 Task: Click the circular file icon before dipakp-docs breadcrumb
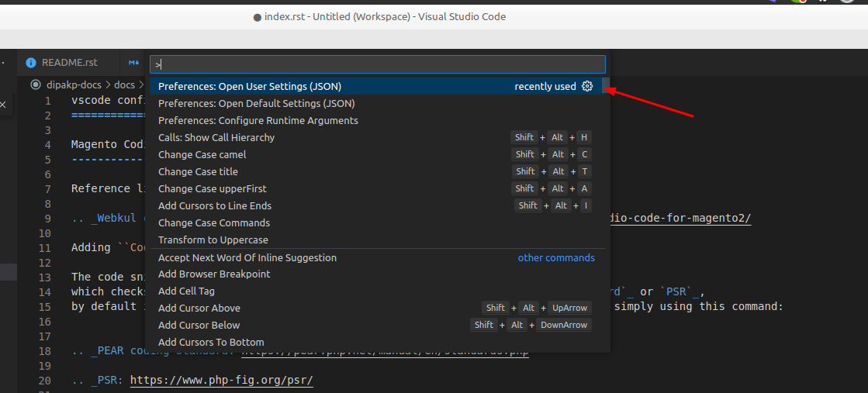(36, 84)
